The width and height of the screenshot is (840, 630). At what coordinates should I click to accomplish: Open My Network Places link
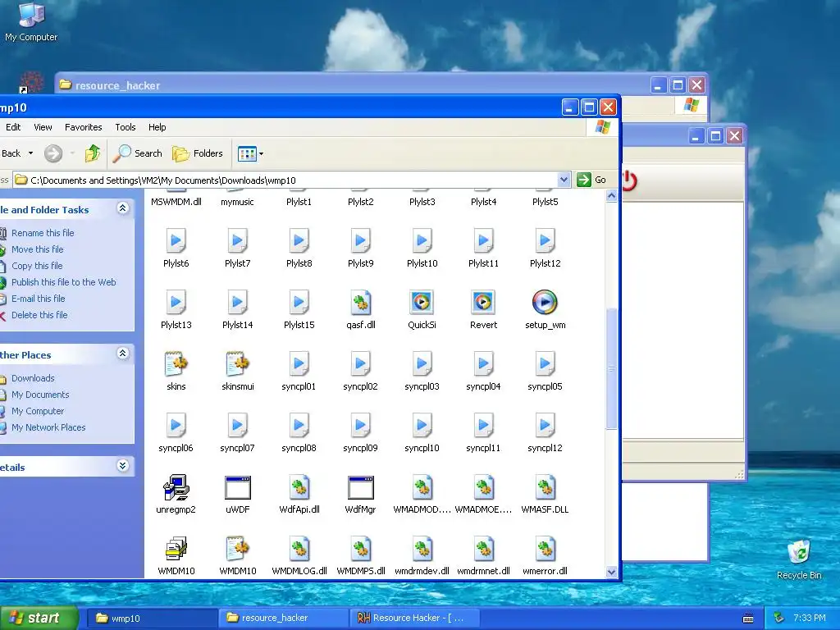[x=48, y=427]
